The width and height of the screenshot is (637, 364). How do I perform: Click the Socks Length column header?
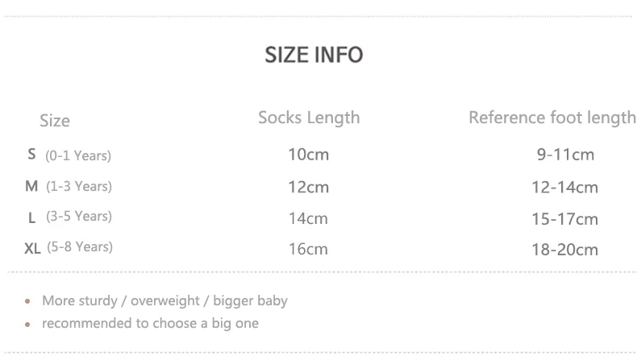pos(309,118)
